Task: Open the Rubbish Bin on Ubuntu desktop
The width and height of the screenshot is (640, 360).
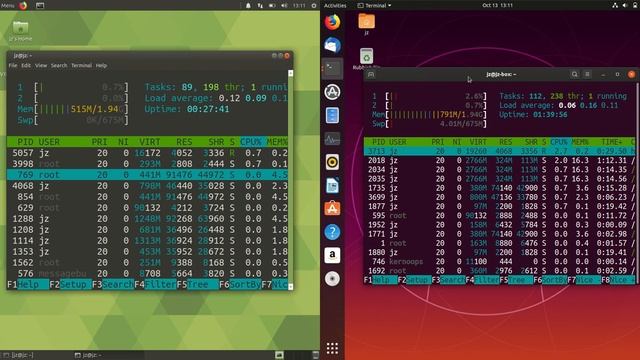Action: 367,58
